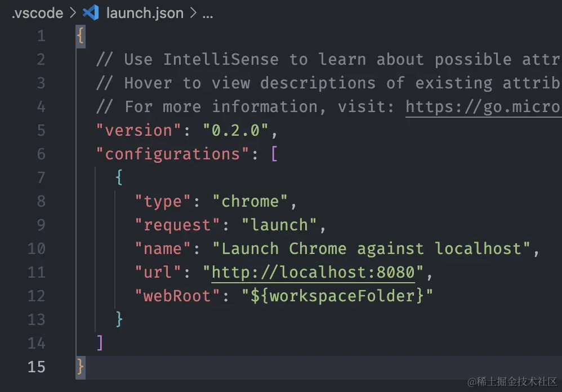Image resolution: width=562 pixels, height=392 pixels.
Task: Click the "configurations" property name
Action: [x=172, y=154]
